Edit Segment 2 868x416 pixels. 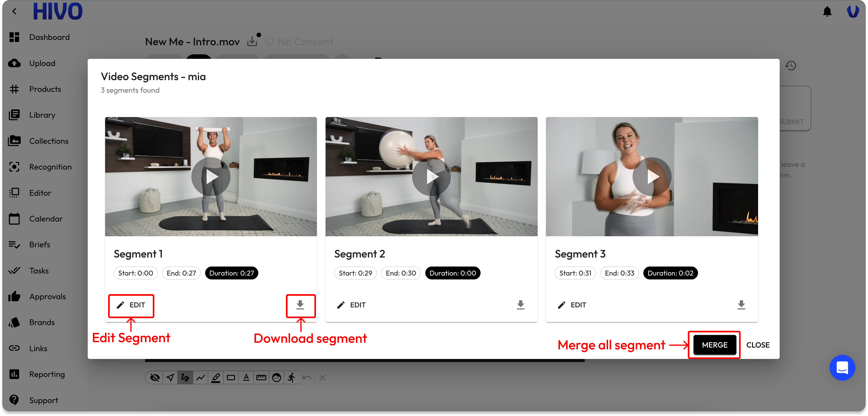coord(351,305)
